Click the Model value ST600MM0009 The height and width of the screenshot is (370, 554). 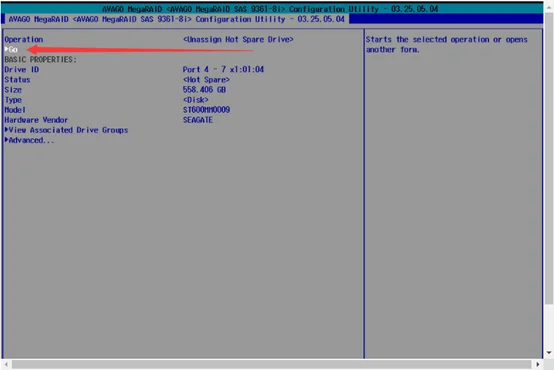point(206,110)
